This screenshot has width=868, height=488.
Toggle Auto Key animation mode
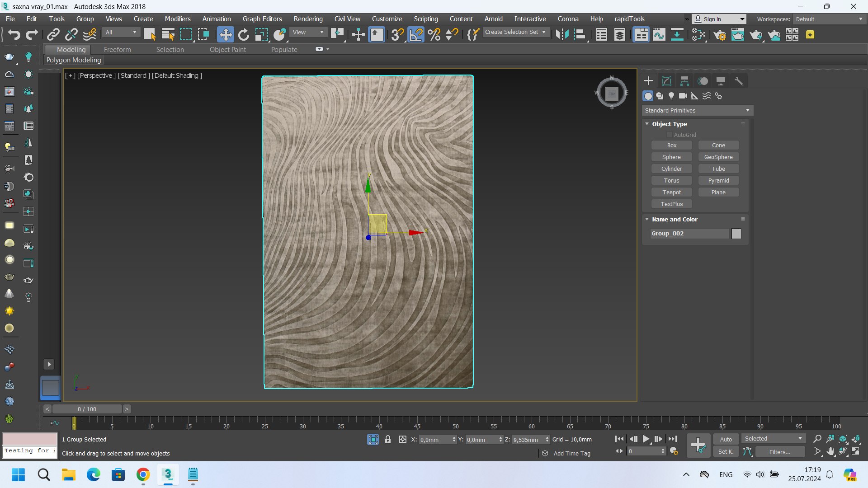726,439
